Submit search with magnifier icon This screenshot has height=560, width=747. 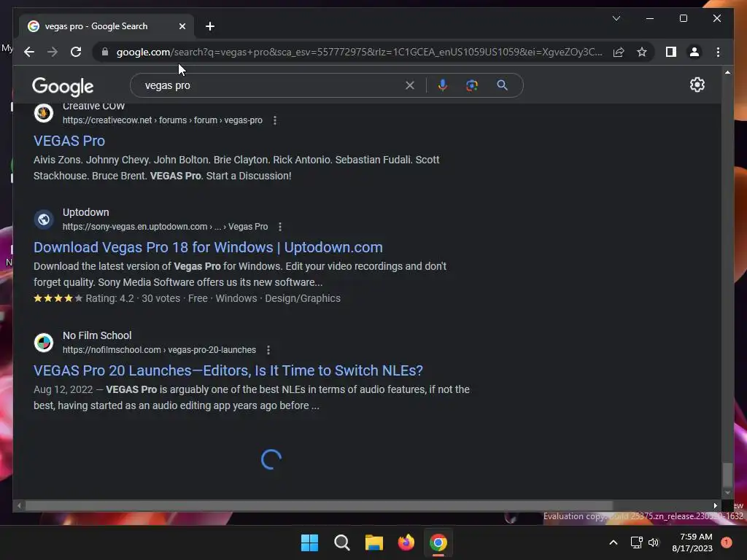pyautogui.click(x=502, y=85)
